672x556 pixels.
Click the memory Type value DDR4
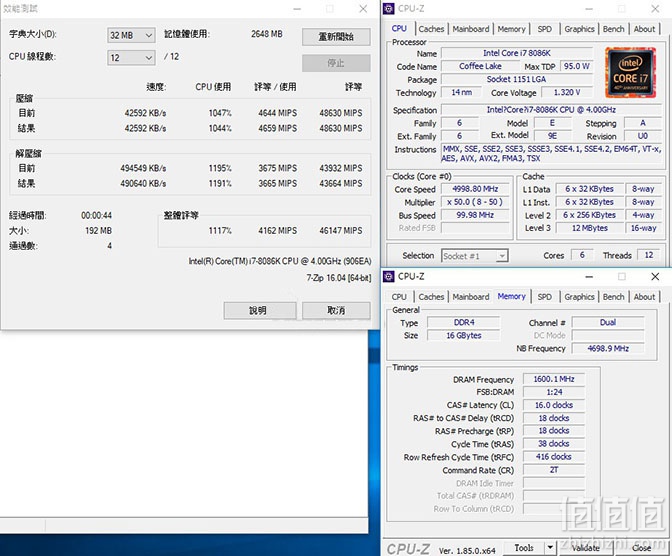[x=464, y=322]
